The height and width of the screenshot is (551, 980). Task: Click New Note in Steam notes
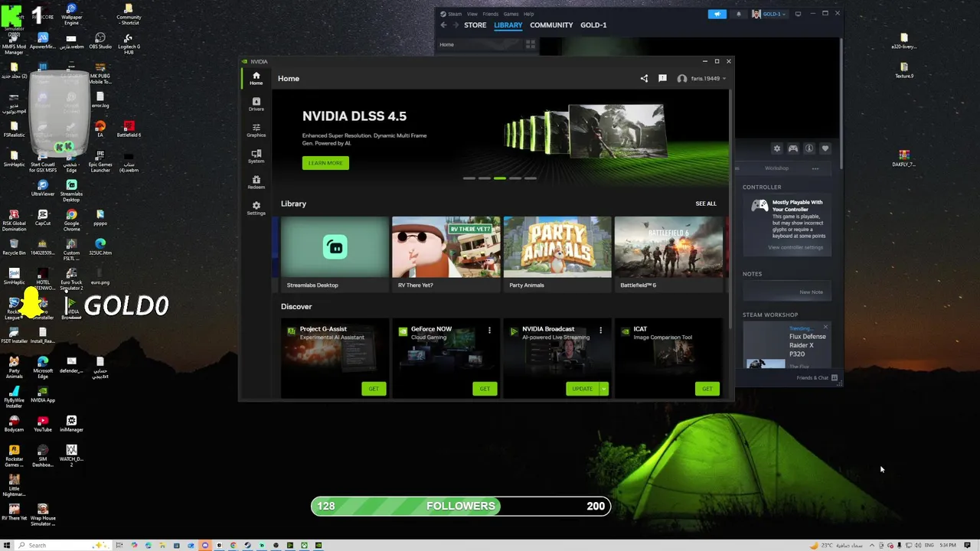click(x=811, y=292)
